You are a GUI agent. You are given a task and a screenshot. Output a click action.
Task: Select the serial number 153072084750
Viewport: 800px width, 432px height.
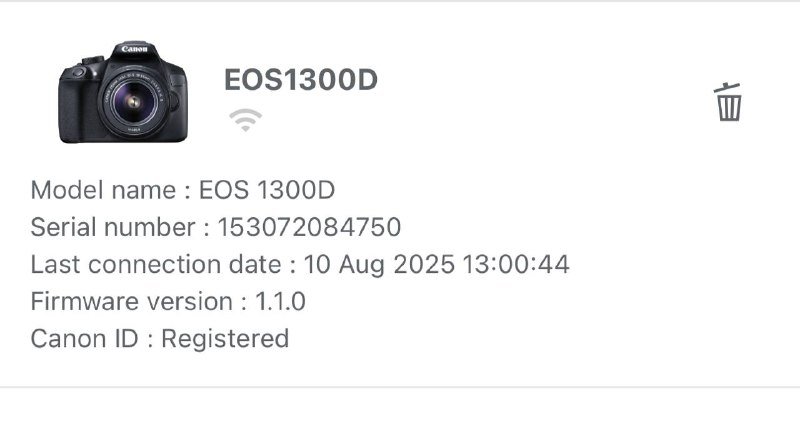(x=309, y=227)
